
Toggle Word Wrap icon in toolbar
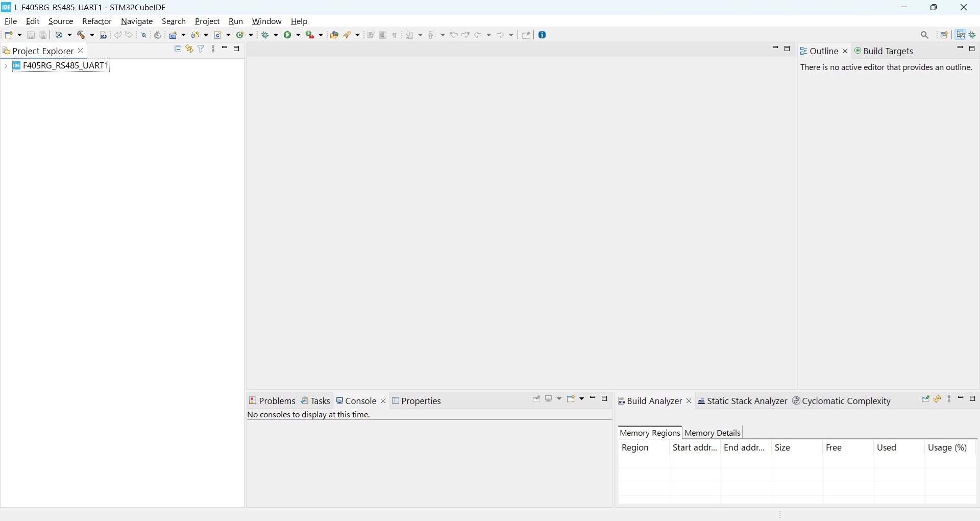pyautogui.click(x=372, y=35)
